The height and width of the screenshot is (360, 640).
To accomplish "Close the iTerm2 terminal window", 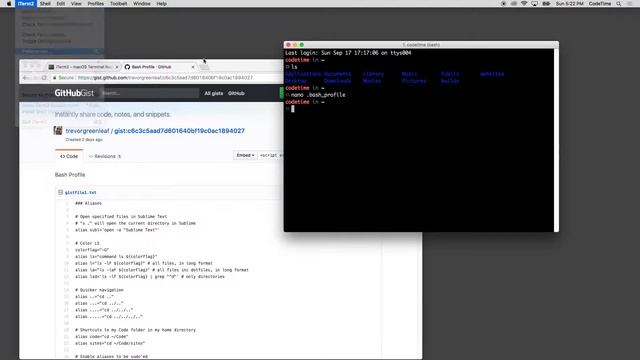I will [x=288, y=44].
